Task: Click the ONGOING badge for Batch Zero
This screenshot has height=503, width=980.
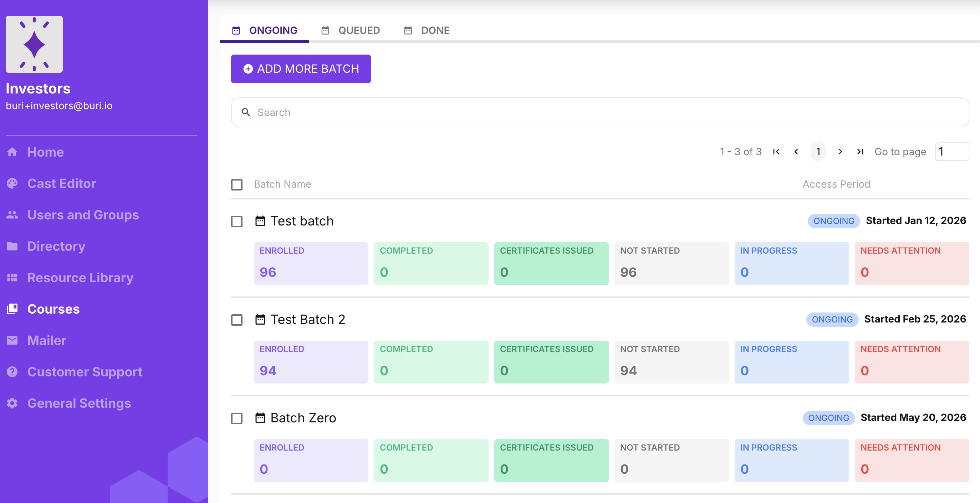Action: [828, 418]
